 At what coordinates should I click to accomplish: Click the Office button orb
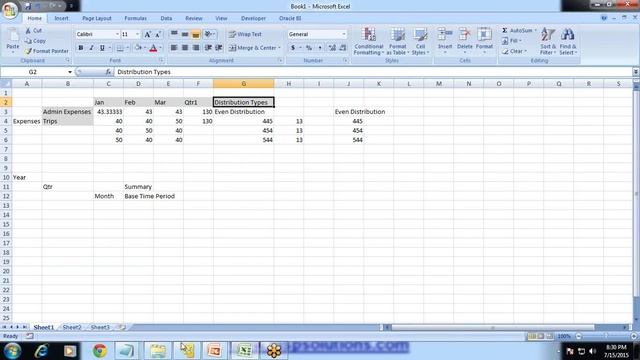(10, 9)
